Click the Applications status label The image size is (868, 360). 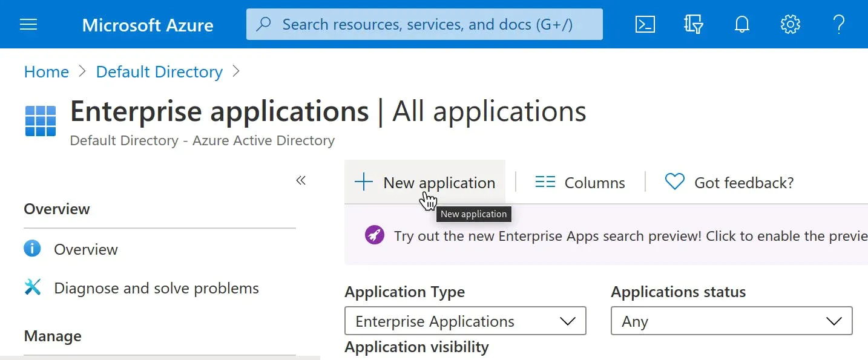[679, 292]
